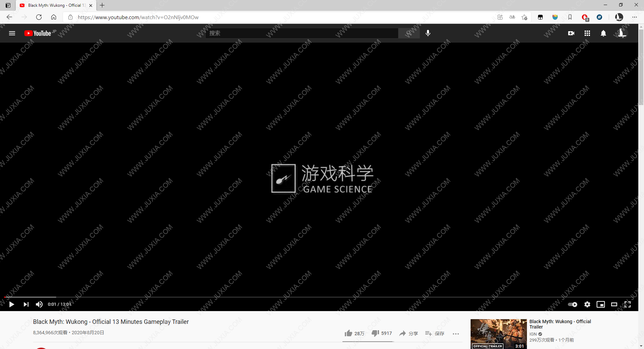The height and width of the screenshot is (349, 644).
Task: Enter full screen mode
Action: (628, 304)
